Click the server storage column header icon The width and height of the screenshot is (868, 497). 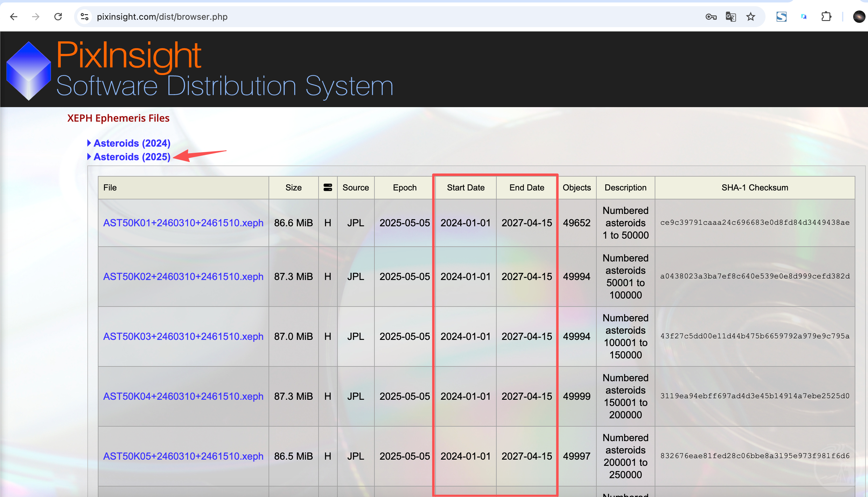(328, 187)
